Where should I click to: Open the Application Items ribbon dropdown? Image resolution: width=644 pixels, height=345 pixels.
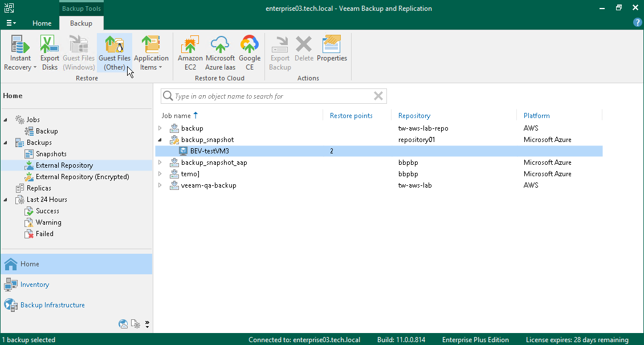point(151,54)
